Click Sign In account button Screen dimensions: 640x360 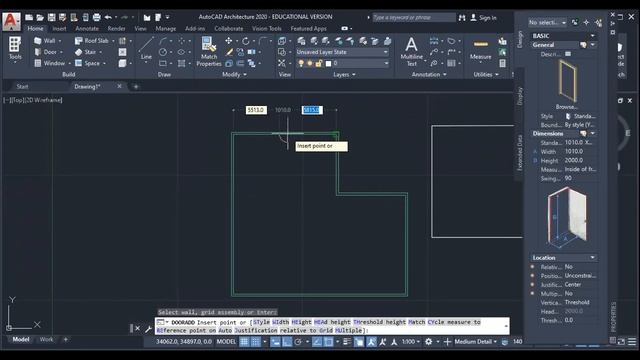(x=483, y=18)
